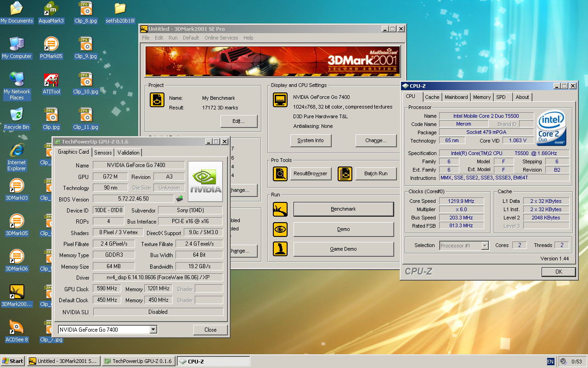Click the Edit... project button

(x=238, y=121)
